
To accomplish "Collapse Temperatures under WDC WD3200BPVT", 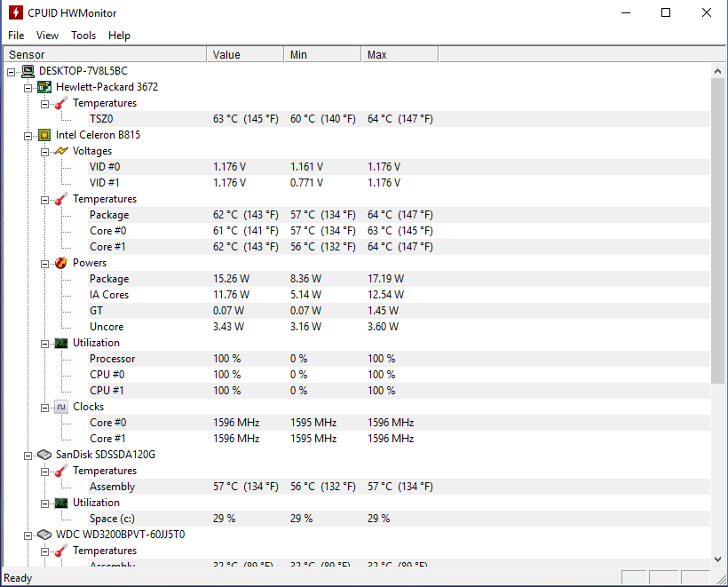I will (44, 551).
